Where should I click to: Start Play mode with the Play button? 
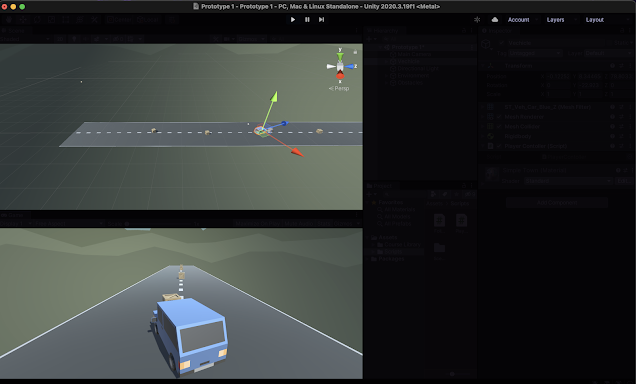(x=292, y=19)
